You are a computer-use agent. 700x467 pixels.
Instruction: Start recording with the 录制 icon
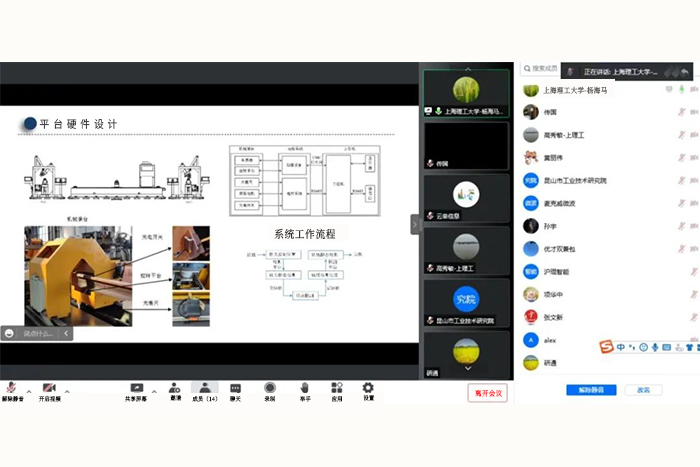tap(270, 389)
